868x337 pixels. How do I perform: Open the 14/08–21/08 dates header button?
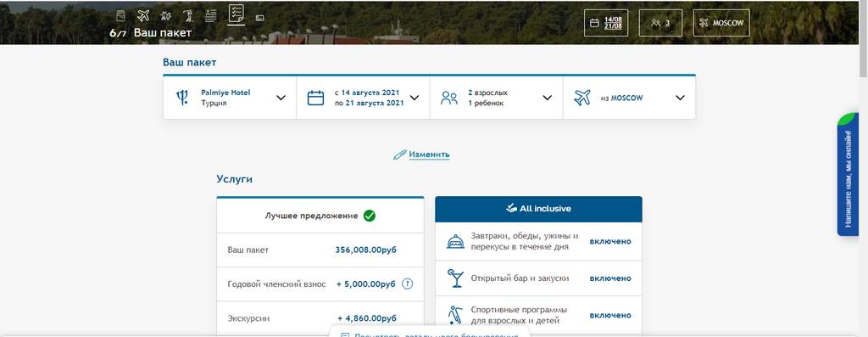point(606,23)
